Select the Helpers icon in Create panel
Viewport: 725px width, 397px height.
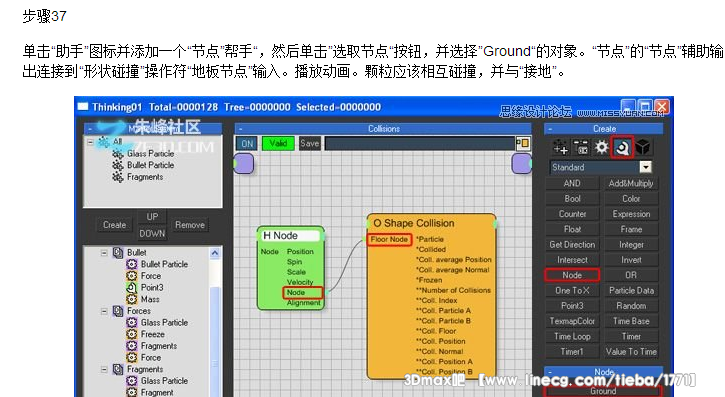(622, 147)
